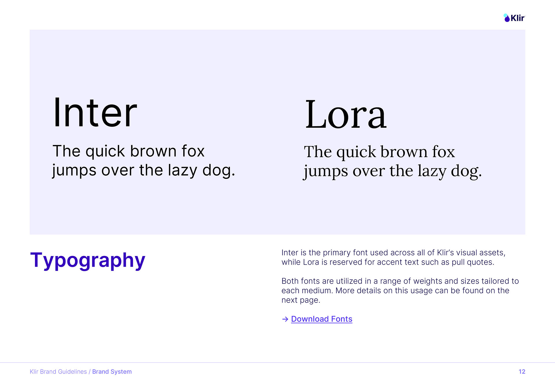555x392 pixels.
Task: Click the line 'each medium. More details on this'
Action: tap(395, 291)
